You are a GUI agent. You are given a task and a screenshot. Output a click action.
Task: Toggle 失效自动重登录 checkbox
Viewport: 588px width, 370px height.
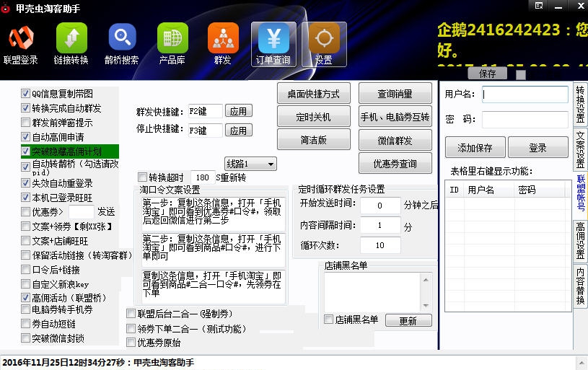[25, 183]
